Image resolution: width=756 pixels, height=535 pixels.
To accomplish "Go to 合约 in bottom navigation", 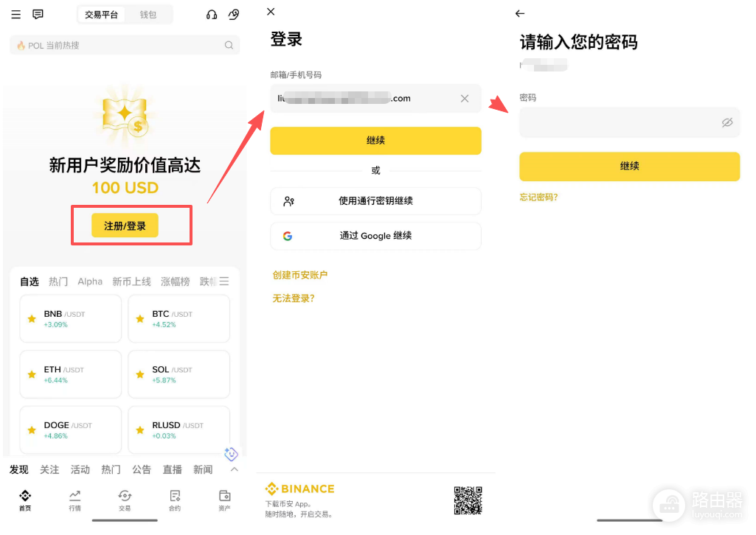I will pyautogui.click(x=175, y=500).
